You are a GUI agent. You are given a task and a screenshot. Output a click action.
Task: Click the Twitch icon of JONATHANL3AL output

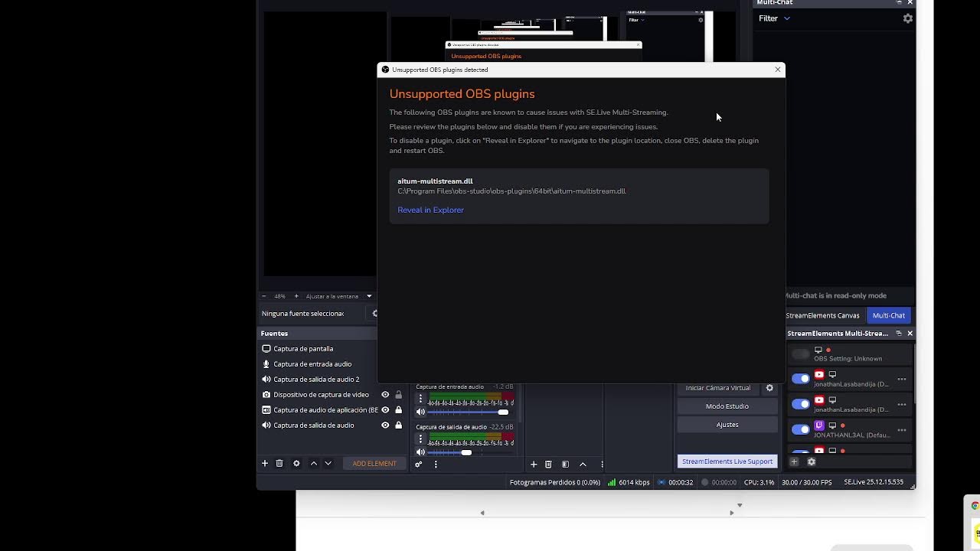[x=819, y=425]
